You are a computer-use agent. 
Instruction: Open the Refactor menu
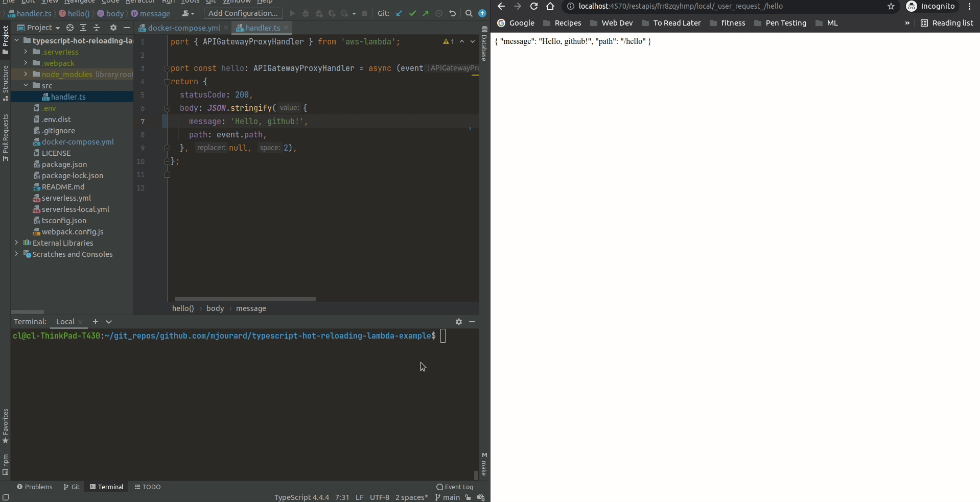pos(139,2)
